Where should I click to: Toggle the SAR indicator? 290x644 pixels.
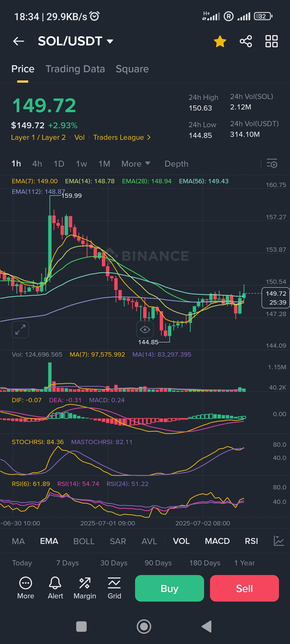[x=118, y=541]
